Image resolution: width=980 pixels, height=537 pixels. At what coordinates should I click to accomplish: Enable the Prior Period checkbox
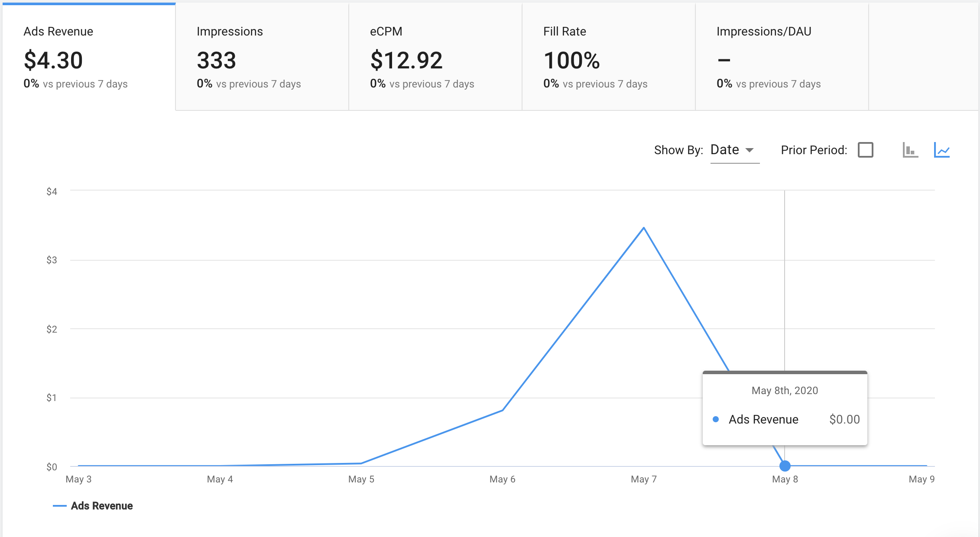[x=865, y=150]
